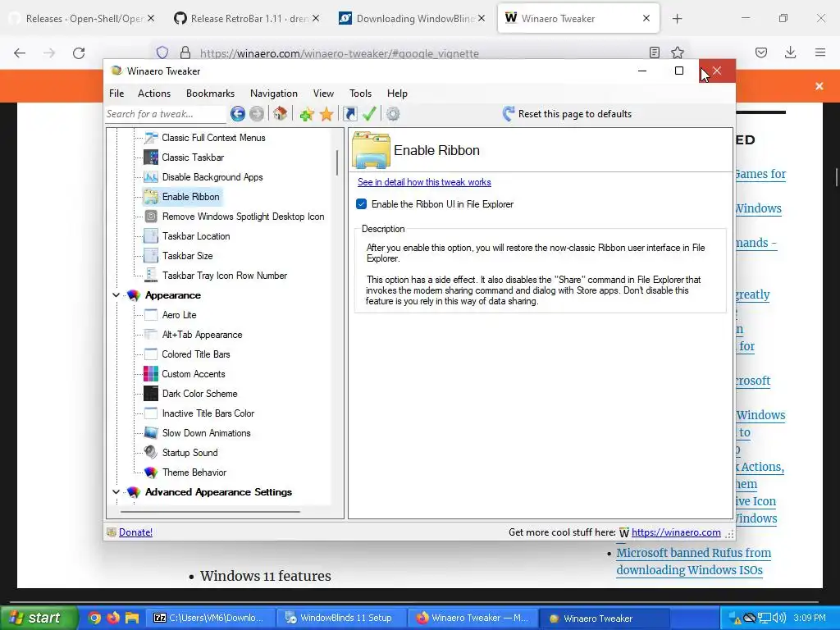This screenshot has height=630, width=840.
Task: Open See in detail how this tweak works link
Action: tap(424, 182)
